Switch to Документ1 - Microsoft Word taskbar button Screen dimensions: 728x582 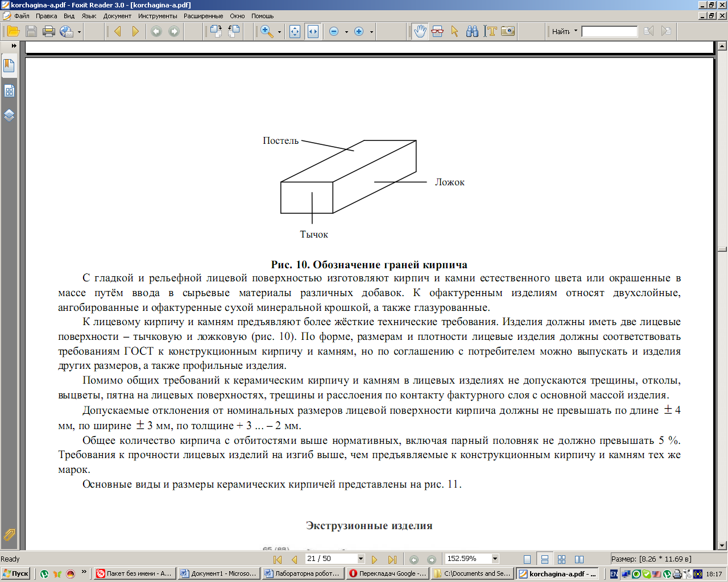tap(218, 573)
